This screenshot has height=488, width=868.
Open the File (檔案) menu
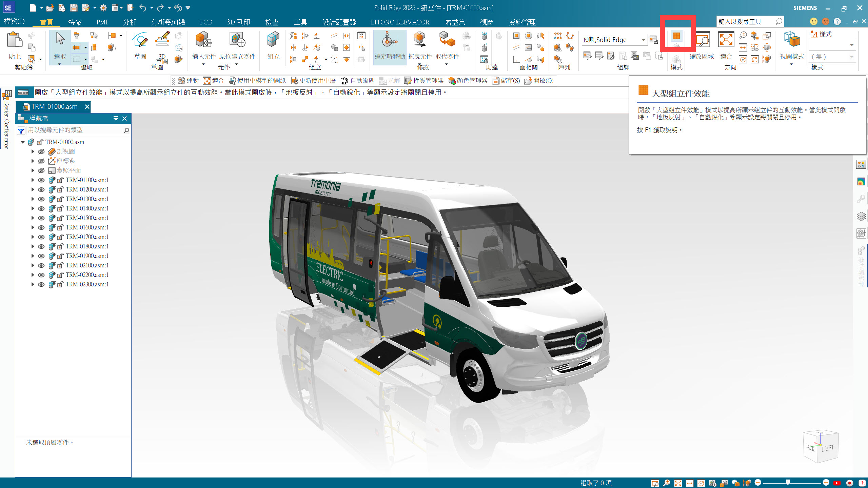14,21
